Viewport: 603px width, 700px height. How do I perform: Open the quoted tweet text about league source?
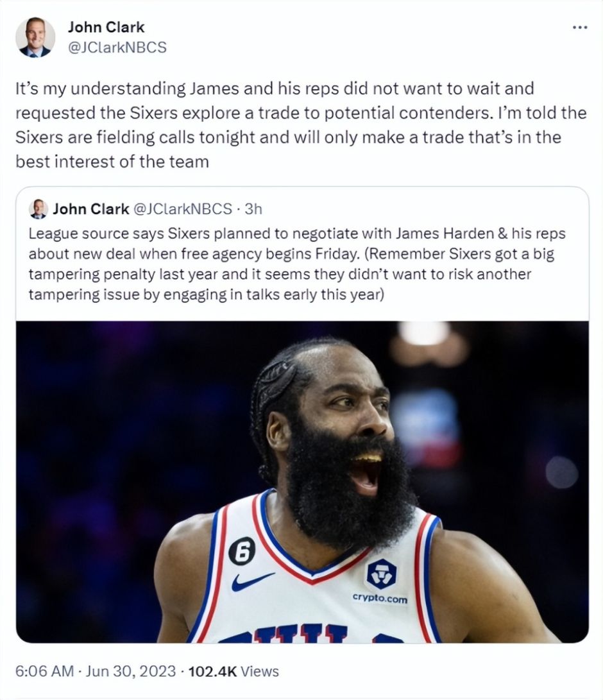point(297,264)
